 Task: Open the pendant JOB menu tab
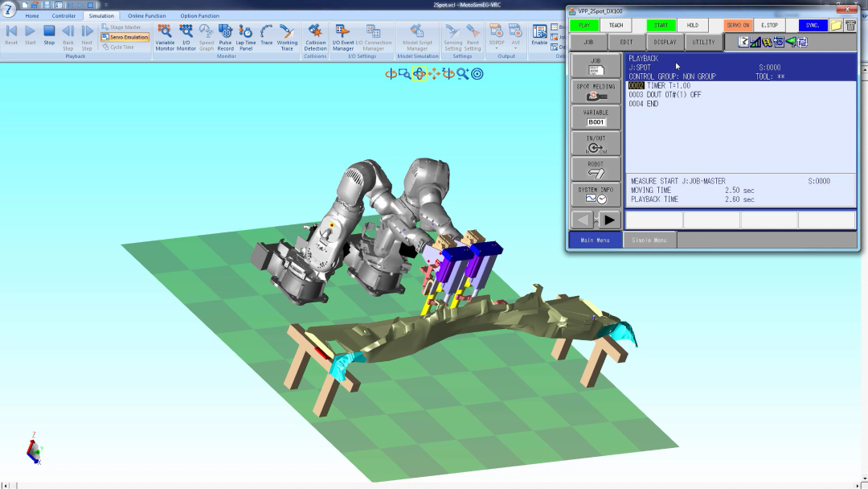tap(588, 42)
